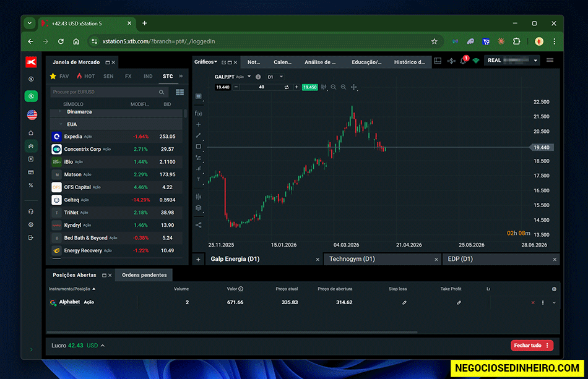Image resolution: width=588 pixels, height=379 pixels.
Task: Decrease order volume with minus button
Action: (x=236, y=87)
